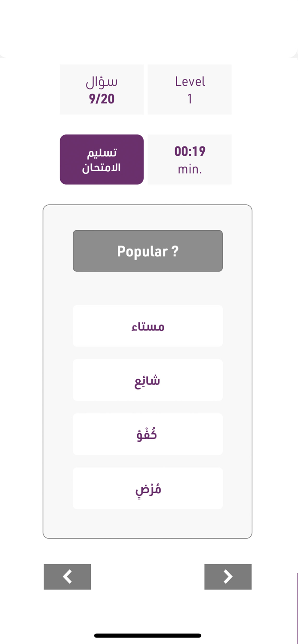Pick the answer 'كُفْؤ'
298x644 pixels.
147,434
